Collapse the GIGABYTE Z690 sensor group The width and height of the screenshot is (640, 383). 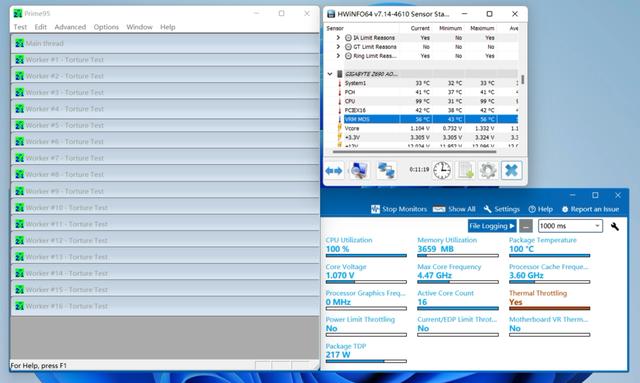[x=330, y=74]
